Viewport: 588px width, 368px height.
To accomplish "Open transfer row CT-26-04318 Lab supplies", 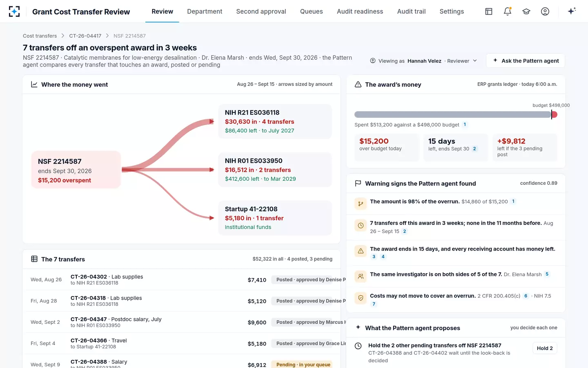I will tap(181, 301).
